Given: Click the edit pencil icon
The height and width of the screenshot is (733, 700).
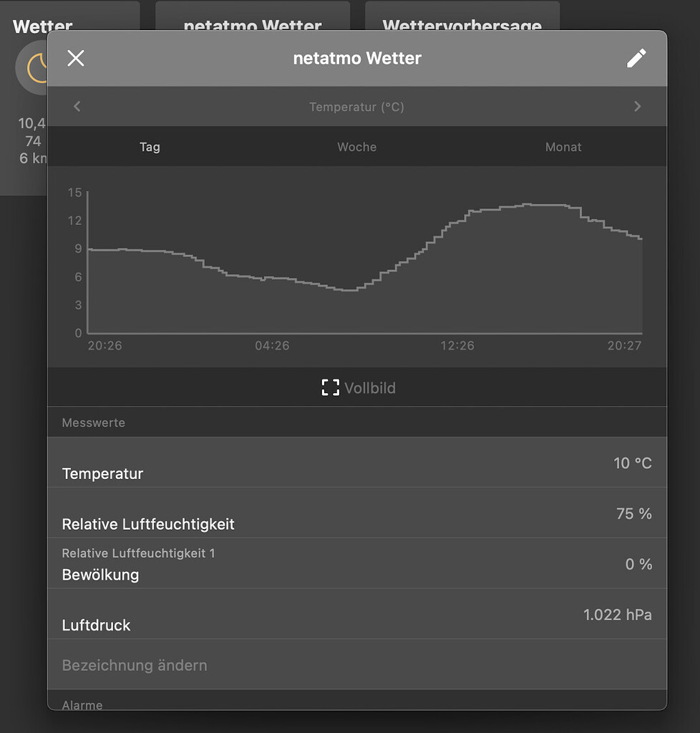Looking at the screenshot, I should click(x=636, y=58).
